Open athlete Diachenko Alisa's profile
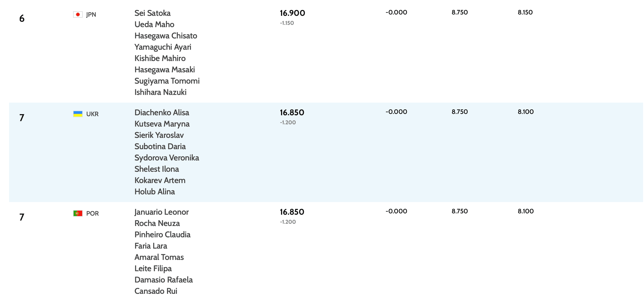Screen dimensions: 644x306 [x=161, y=113]
